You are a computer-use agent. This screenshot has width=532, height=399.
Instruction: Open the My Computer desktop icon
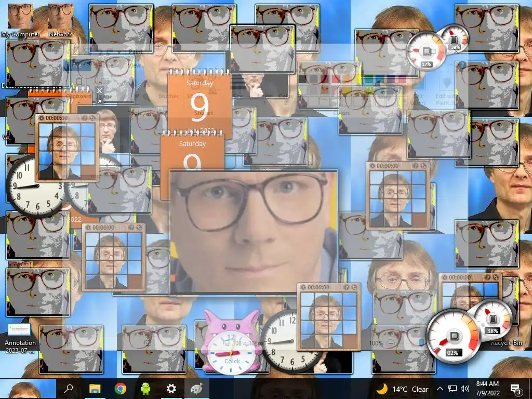(x=20, y=20)
